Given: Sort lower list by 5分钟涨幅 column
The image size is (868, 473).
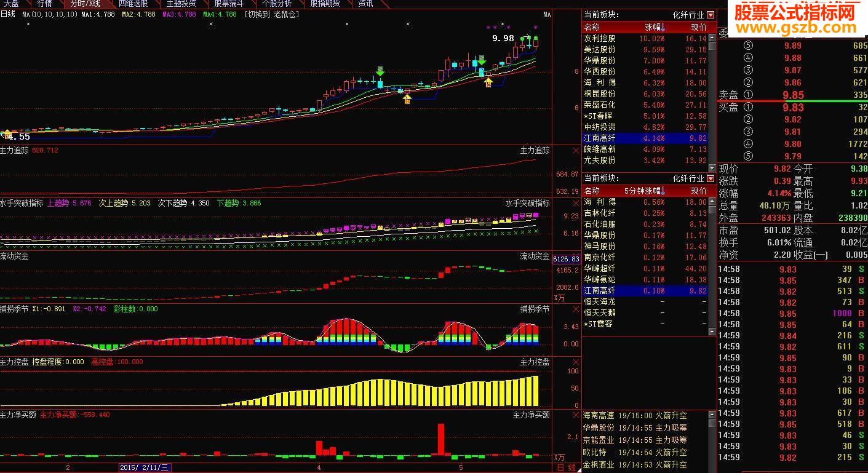Looking at the screenshot, I should 645,191.
